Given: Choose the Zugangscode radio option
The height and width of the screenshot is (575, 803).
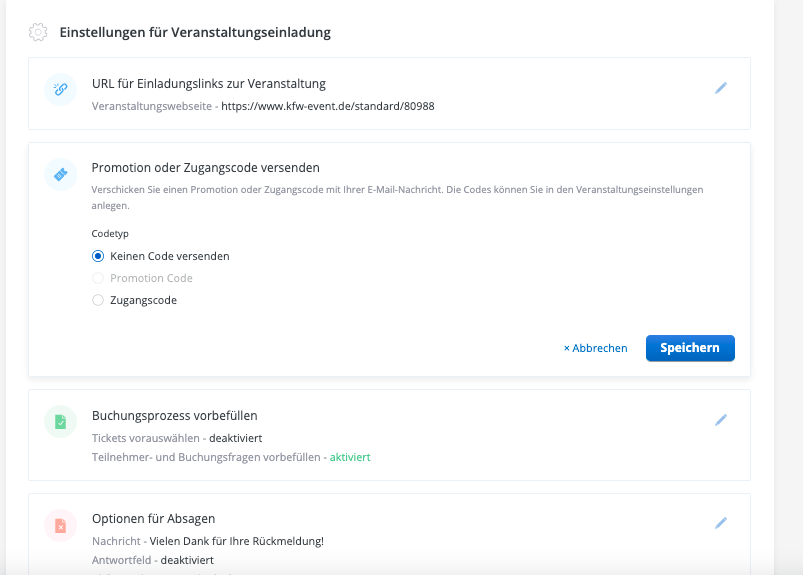Looking at the screenshot, I should 98,300.
